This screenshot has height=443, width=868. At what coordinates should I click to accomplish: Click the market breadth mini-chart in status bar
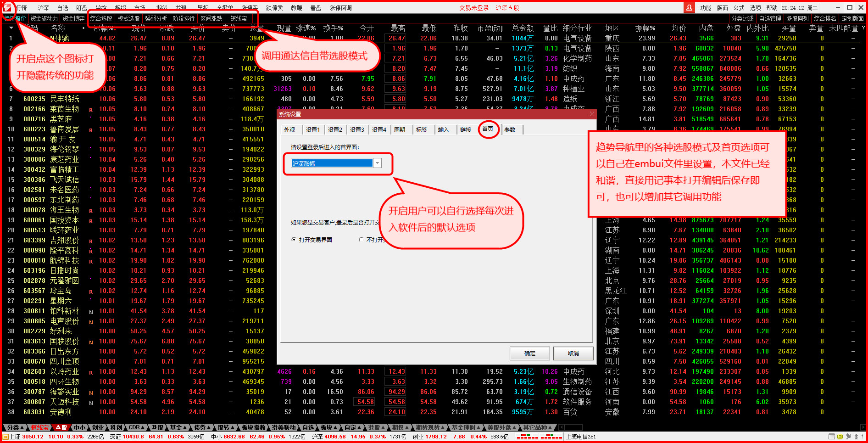pos(540,437)
